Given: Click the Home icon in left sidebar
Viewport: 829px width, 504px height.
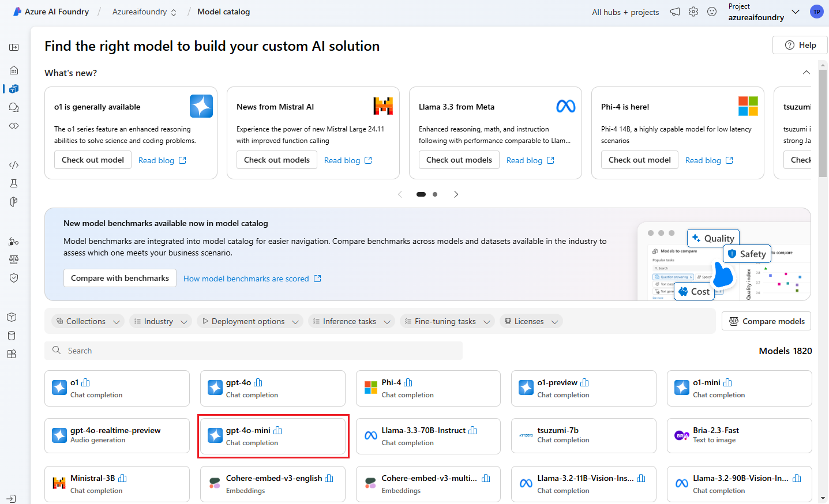Looking at the screenshot, I should (14, 70).
